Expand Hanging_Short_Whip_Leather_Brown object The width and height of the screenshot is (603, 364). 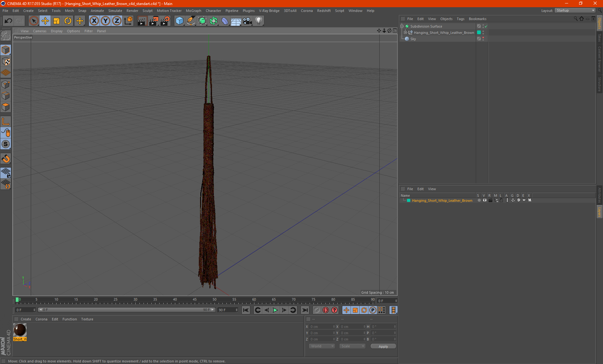405,33
